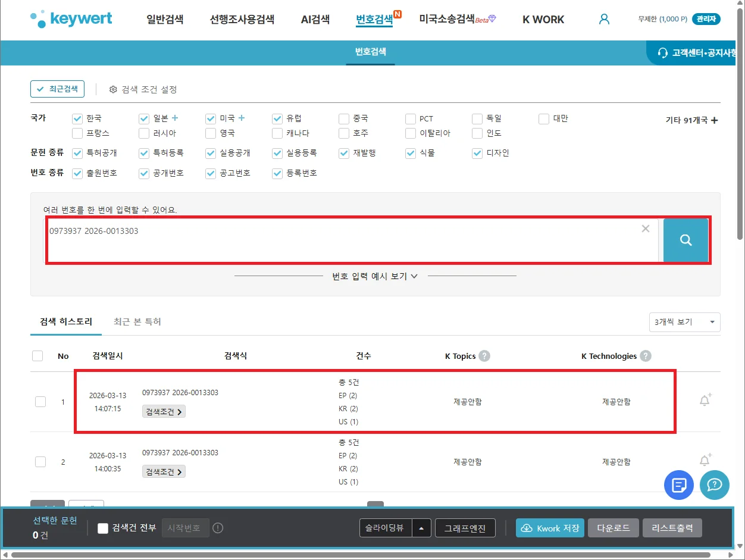Screen dimensions: 745x560
Task: Click the 그래프엔진 button
Action: [x=465, y=528]
